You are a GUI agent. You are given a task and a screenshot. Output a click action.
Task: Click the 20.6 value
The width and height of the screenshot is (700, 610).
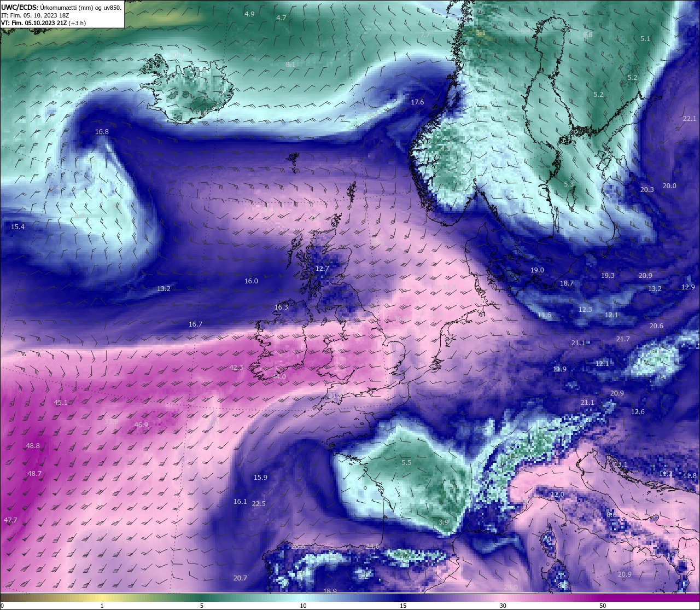(x=656, y=326)
